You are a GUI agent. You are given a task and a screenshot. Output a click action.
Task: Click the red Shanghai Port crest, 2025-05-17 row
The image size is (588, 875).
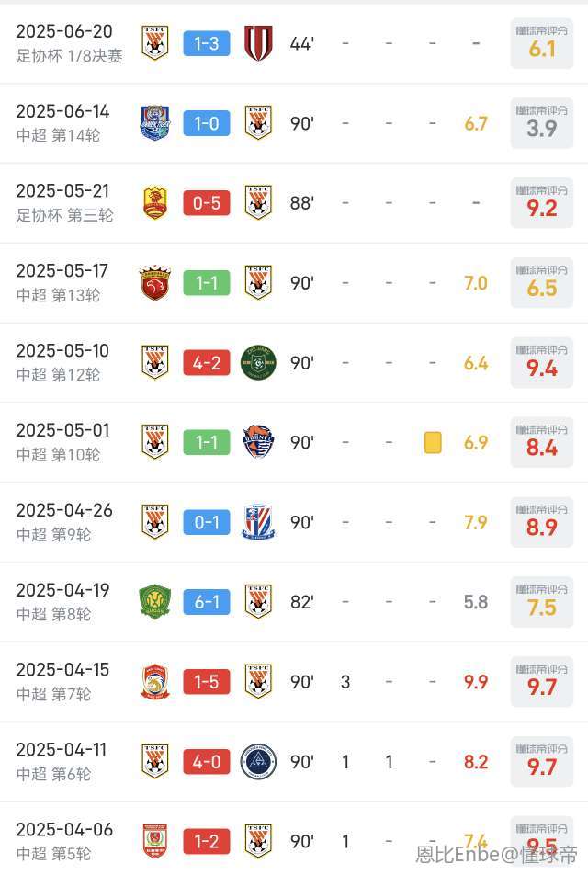[154, 282]
